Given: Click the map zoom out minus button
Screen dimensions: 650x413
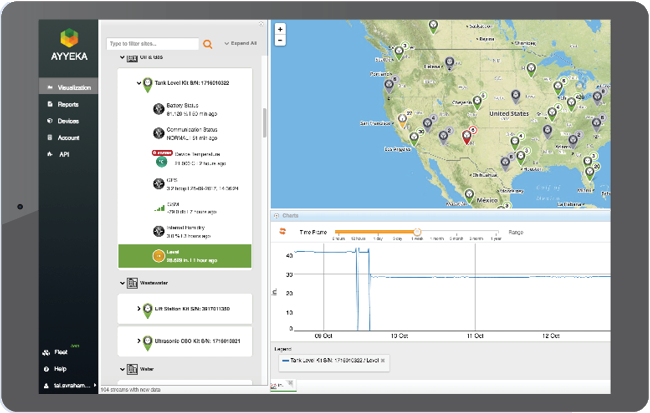Looking at the screenshot, I should (x=280, y=42).
